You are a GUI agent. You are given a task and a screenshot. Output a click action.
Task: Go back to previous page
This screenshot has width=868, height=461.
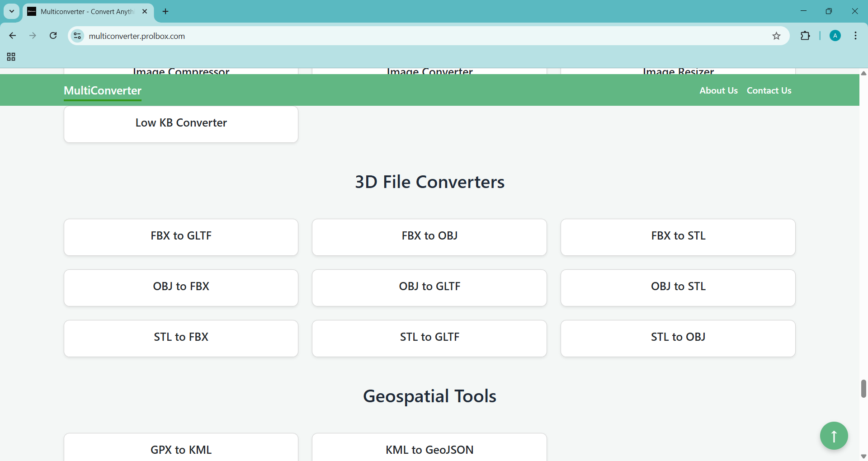click(13, 36)
